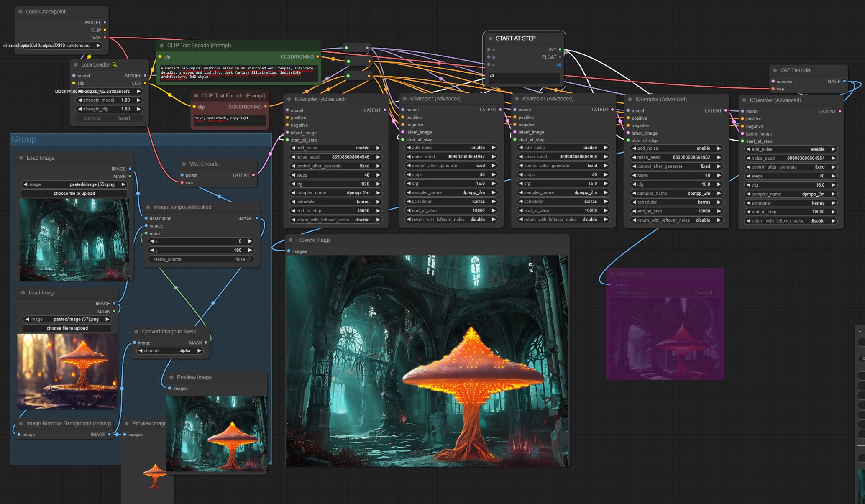Click the snake icon on Lora Loader title
The width and height of the screenshot is (865, 504).
[x=114, y=64]
